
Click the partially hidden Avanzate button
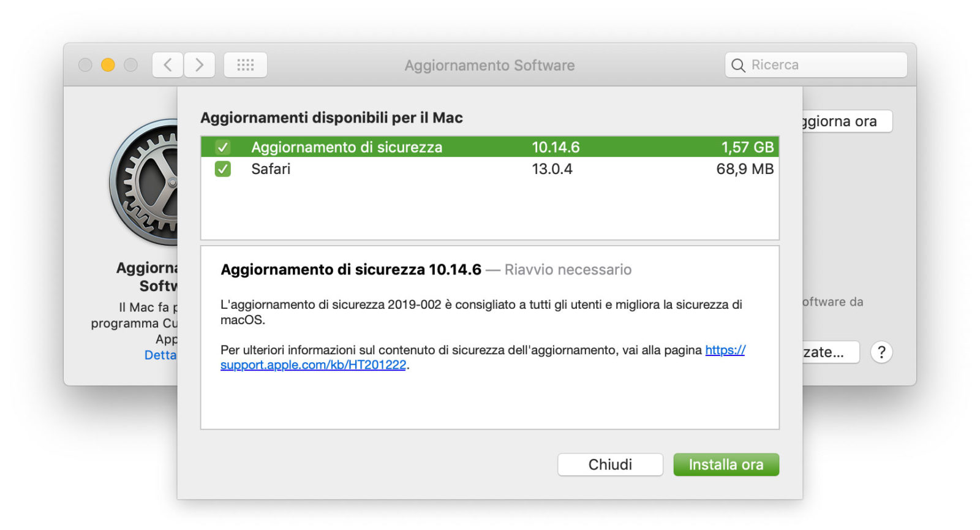click(830, 352)
